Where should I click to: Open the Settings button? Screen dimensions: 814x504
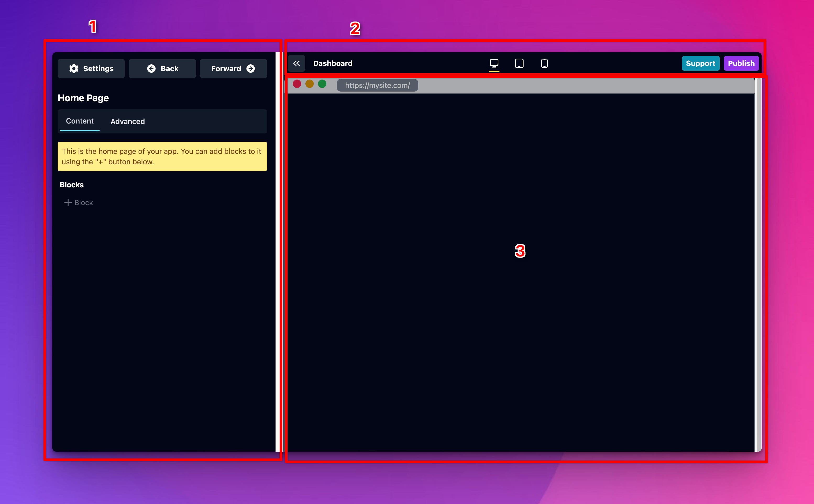(91, 69)
